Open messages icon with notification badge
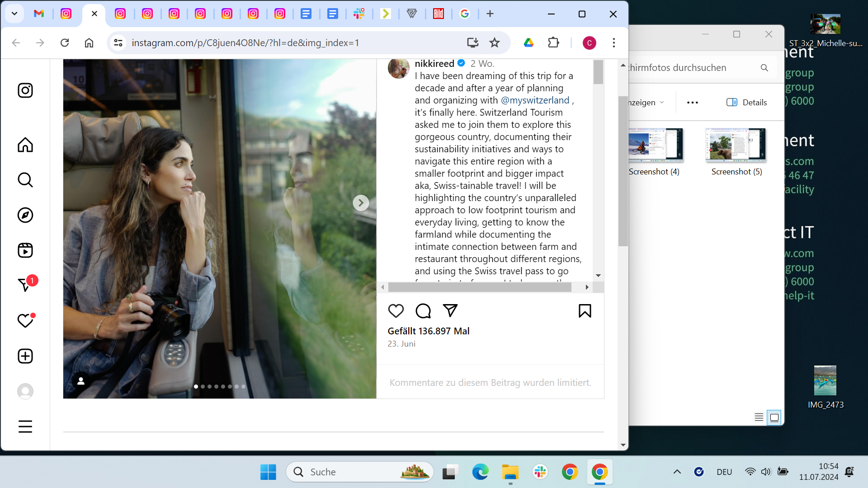This screenshot has height=488, width=868. click(25, 285)
